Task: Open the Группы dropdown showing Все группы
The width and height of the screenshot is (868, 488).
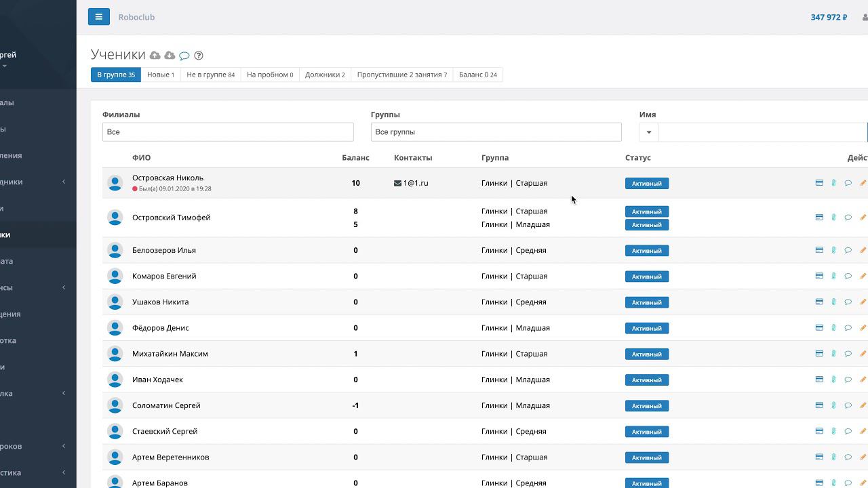Action: tap(496, 132)
